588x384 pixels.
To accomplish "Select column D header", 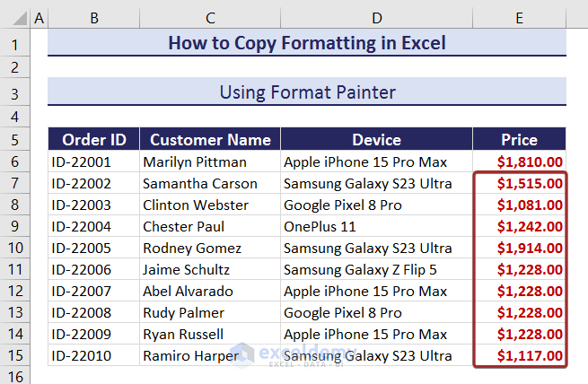I will [x=376, y=18].
